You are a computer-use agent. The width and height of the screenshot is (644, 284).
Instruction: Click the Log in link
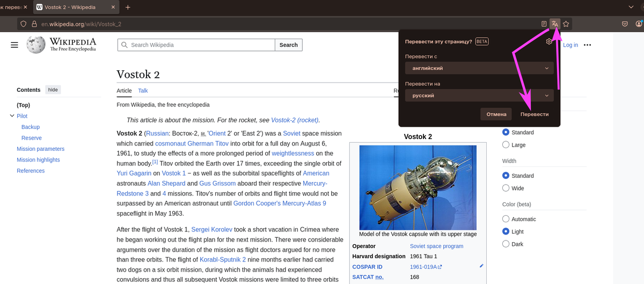coord(570,45)
